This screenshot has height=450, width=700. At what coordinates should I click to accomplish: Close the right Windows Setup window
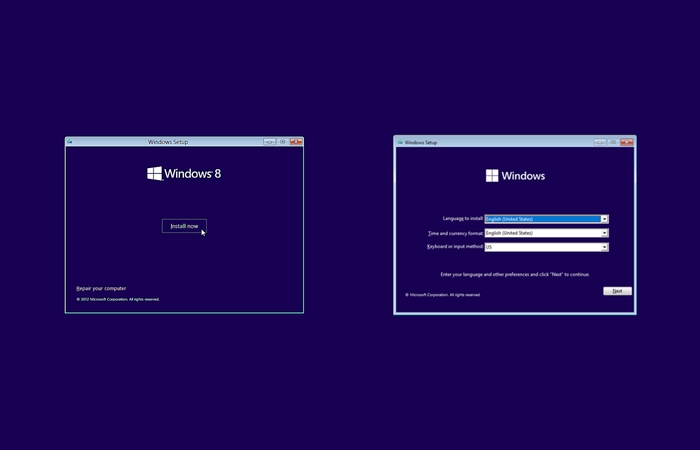pyautogui.click(x=626, y=142)
